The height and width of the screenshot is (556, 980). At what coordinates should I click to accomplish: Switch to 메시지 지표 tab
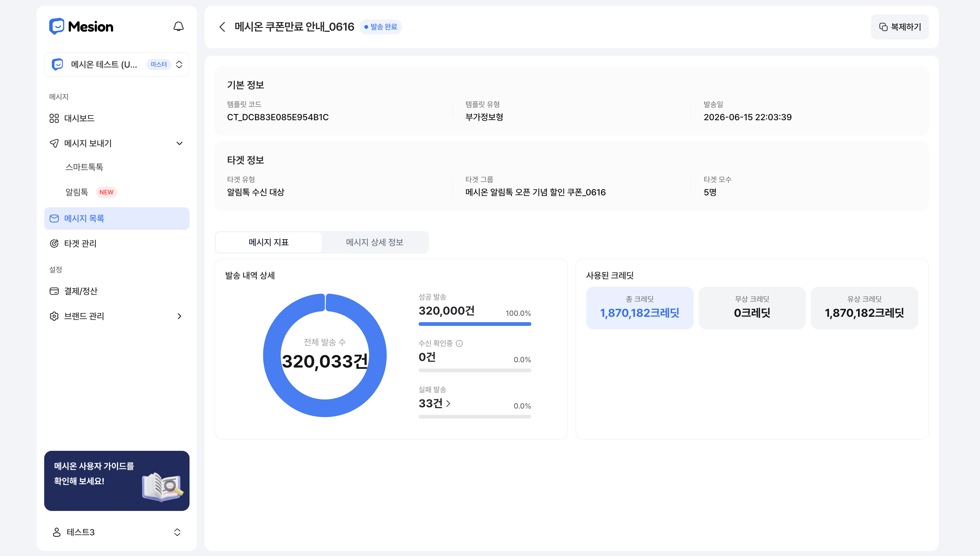[268, 242]
